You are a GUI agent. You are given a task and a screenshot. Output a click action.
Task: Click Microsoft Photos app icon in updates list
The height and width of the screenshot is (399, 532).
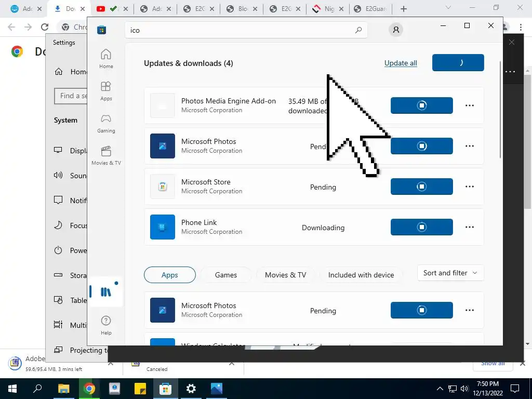coord(163,146)
